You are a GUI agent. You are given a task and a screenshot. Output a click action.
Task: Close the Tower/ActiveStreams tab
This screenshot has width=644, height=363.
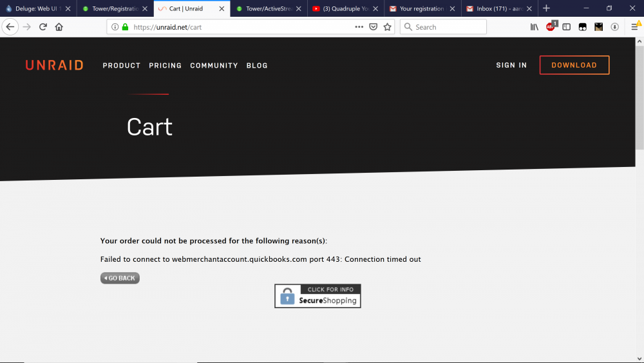pyautogui.click(x=299, y=8)
